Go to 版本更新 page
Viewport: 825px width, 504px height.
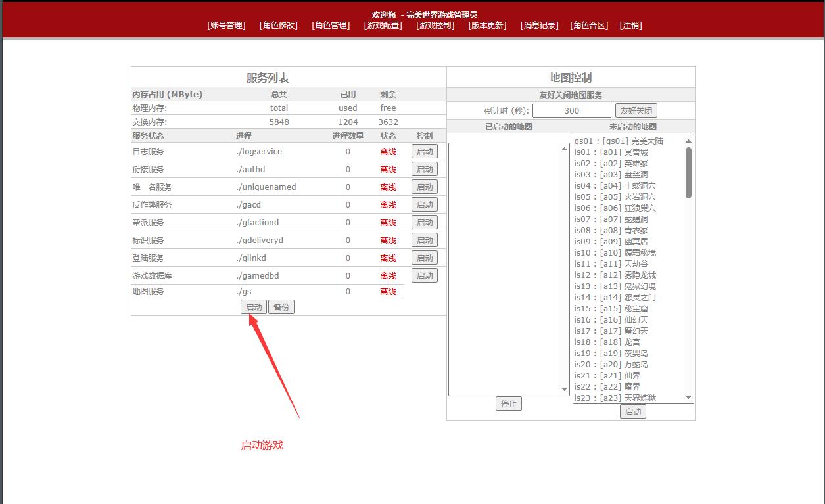coord(487,26)
